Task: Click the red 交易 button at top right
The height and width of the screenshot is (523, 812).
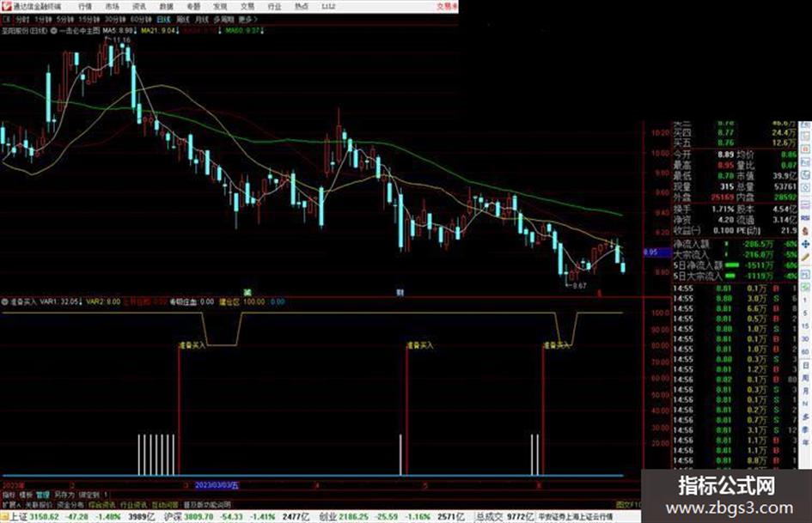Action: point(447,7)
